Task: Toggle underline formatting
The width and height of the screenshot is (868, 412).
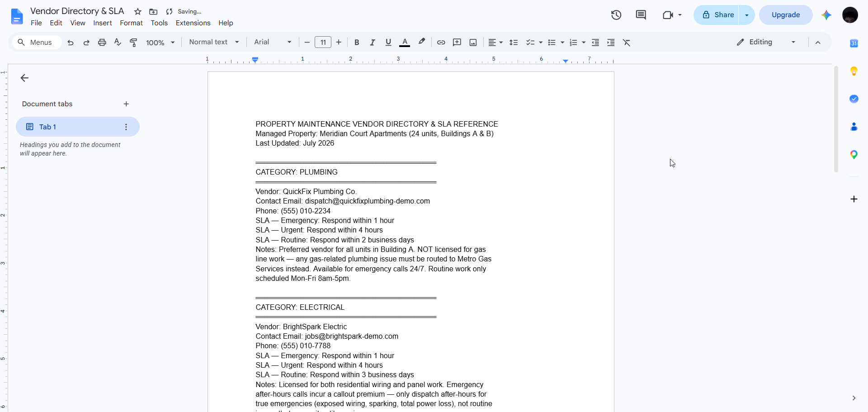Action: [x=388, y=43]
